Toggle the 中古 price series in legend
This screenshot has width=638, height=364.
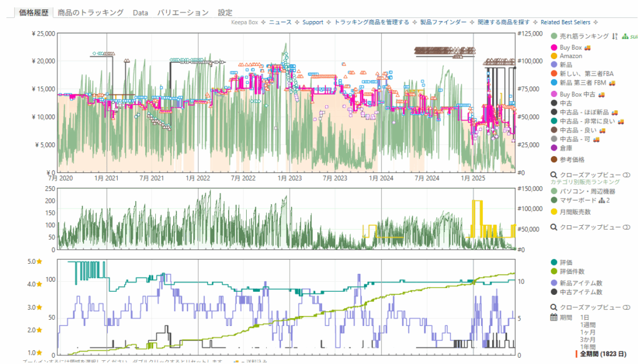561,103
